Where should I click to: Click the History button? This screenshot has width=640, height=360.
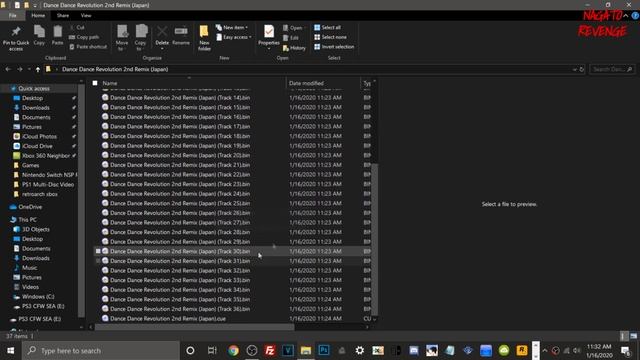(x=294, y=48)
